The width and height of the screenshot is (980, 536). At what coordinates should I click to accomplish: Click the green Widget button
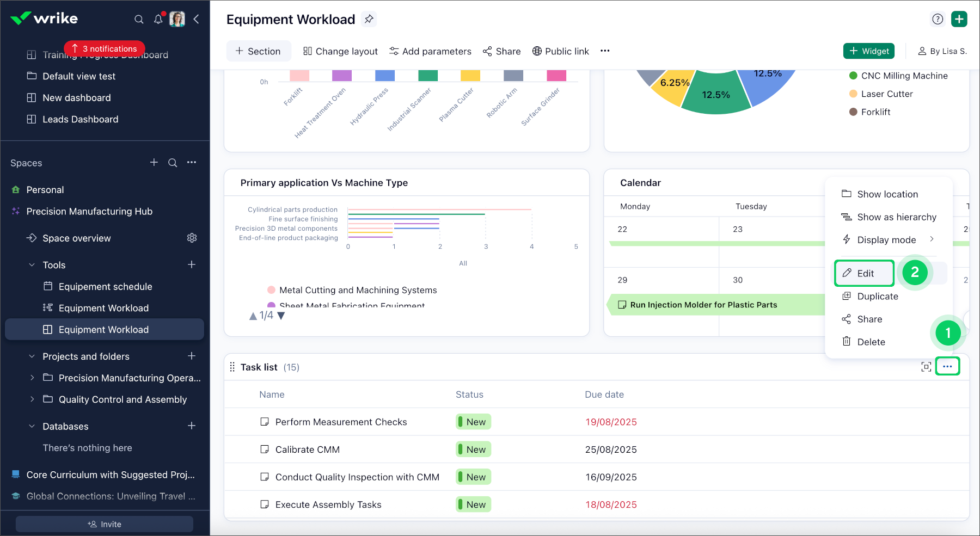click(869, 51)
